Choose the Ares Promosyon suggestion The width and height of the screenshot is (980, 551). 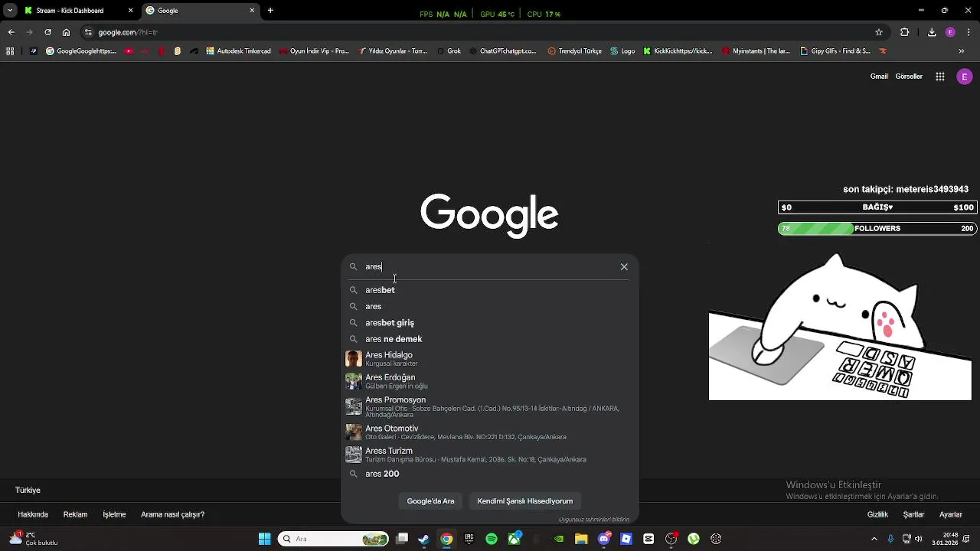tap(490, 406)
